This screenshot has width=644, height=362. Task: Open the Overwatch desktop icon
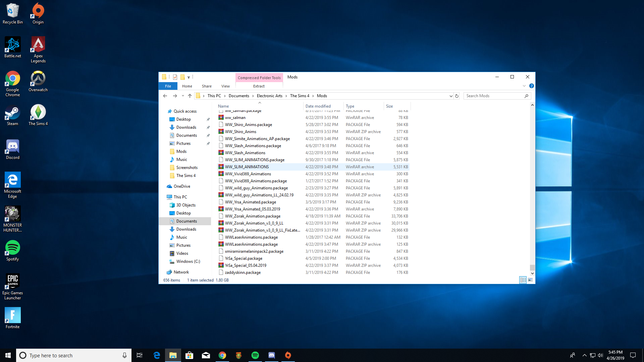point(38,81)
